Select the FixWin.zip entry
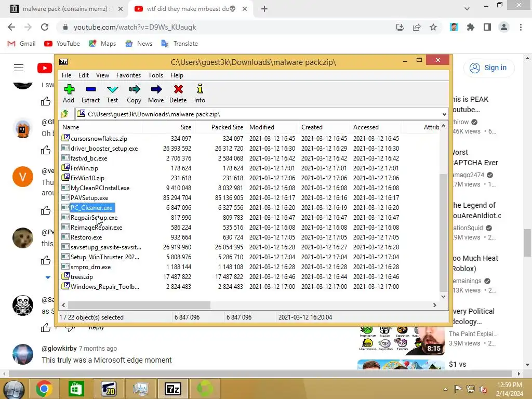Image resolution: width=532 pixels, height=399 pixels. (x=84, y=168)
